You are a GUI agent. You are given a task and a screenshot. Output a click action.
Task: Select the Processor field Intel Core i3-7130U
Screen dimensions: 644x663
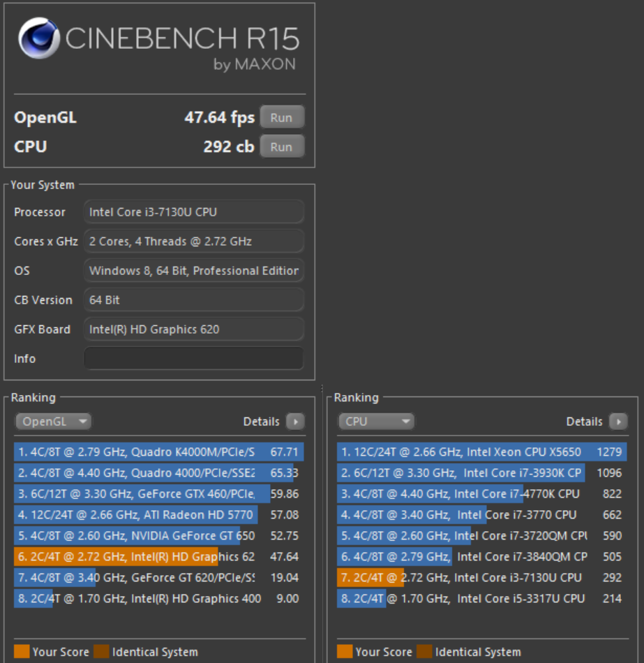(x=193, y=212)
